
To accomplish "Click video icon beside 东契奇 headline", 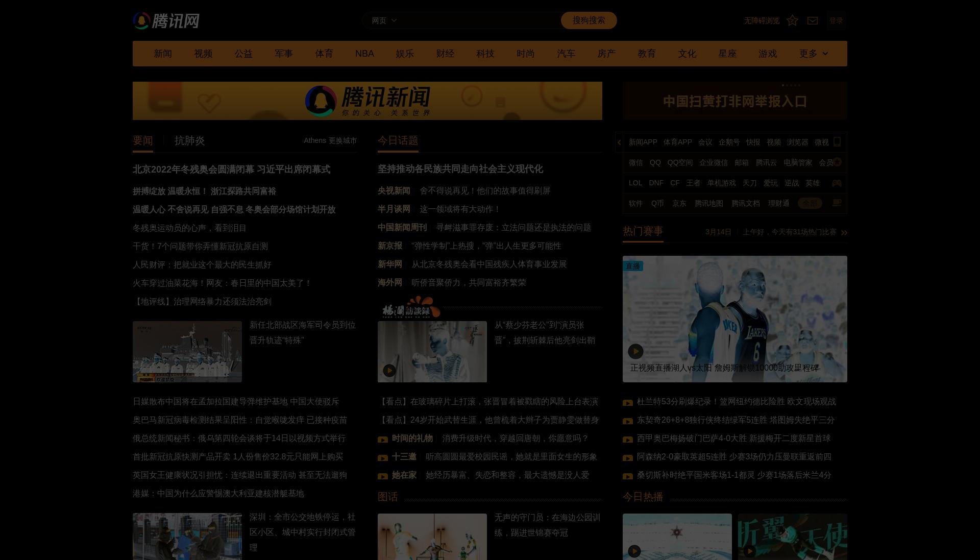I will click(x=628, y=421).
